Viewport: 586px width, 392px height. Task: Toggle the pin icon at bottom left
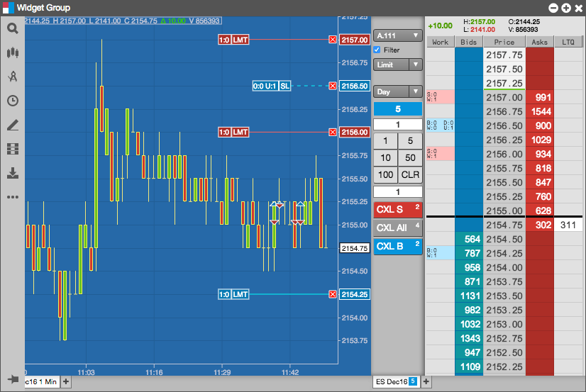pyautogui.click(x=13, y=379)
